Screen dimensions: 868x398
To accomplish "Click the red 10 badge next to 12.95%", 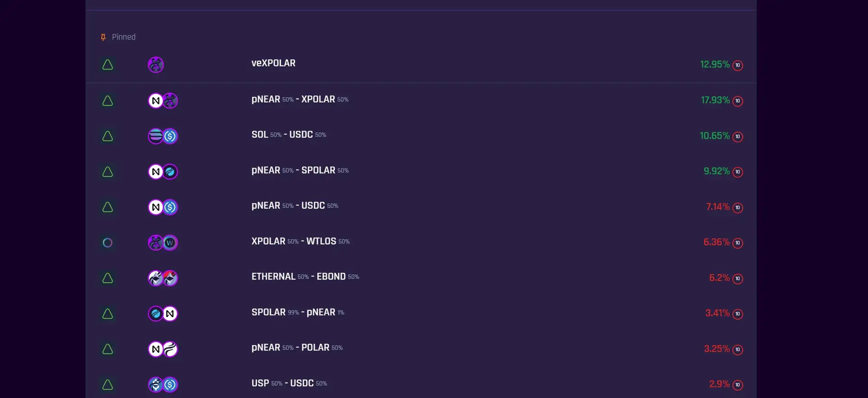I will point(738,66).
